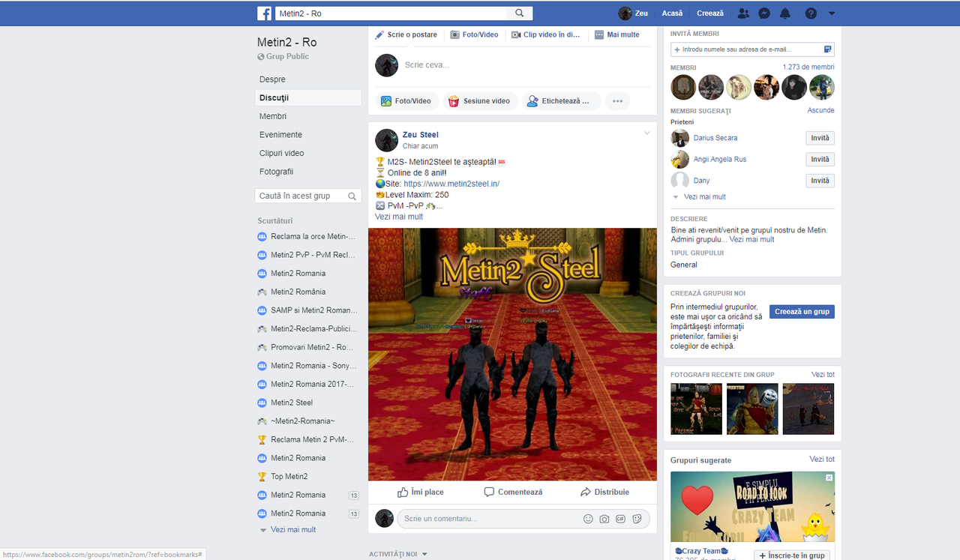Like the post with Îmi place
Screen dimensions: 960x560
pos(421,492)
